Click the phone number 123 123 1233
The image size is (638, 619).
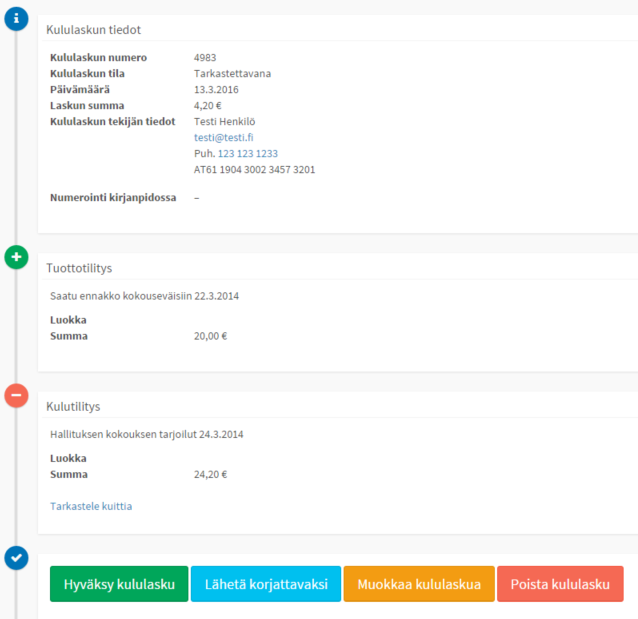click(x=247, y=154)
